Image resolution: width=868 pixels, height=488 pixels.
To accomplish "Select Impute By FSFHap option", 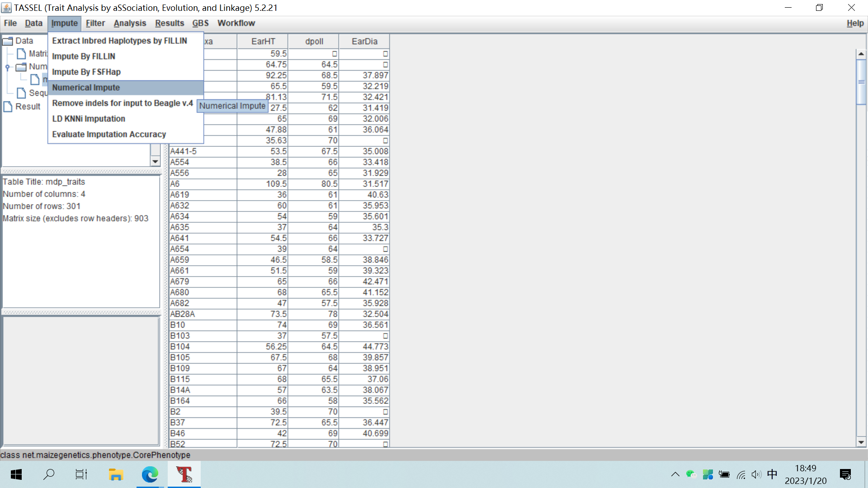I will click(x=126, y=72).
